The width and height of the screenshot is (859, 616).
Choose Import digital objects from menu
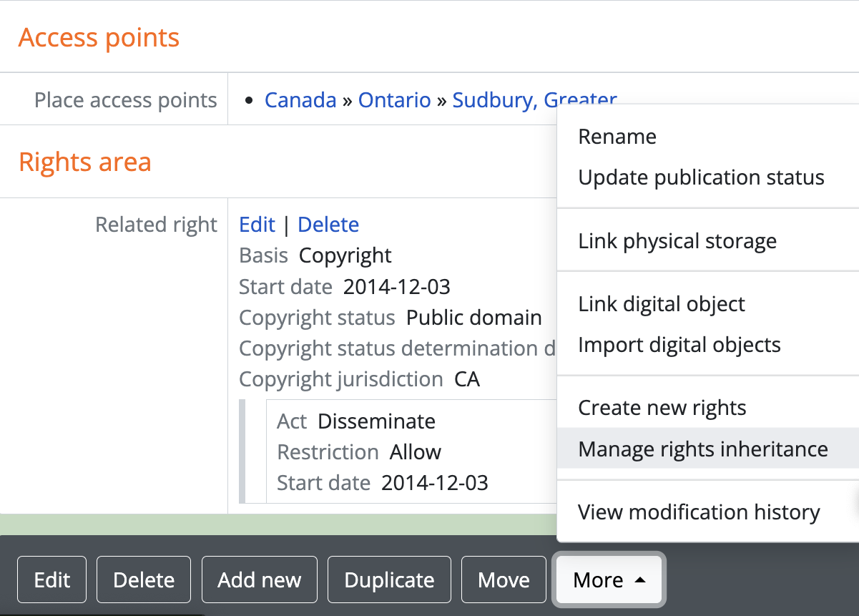click(679, 345)
